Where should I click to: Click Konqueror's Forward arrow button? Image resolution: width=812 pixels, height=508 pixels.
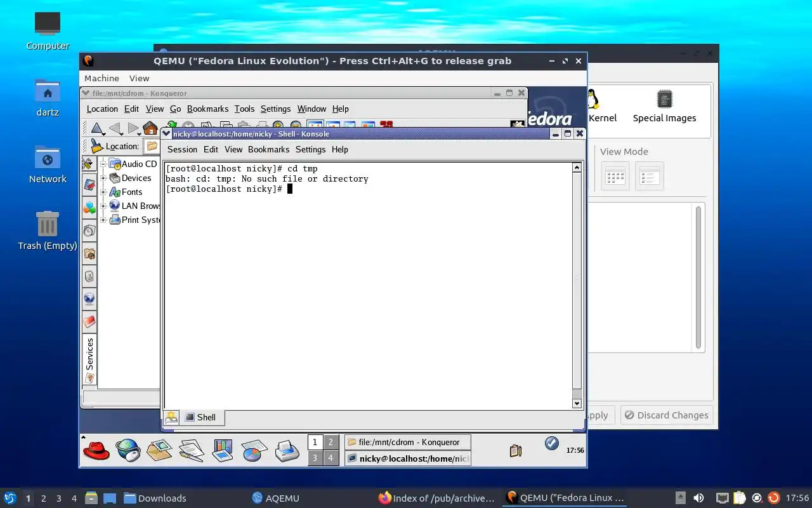[x=133, y=128]
